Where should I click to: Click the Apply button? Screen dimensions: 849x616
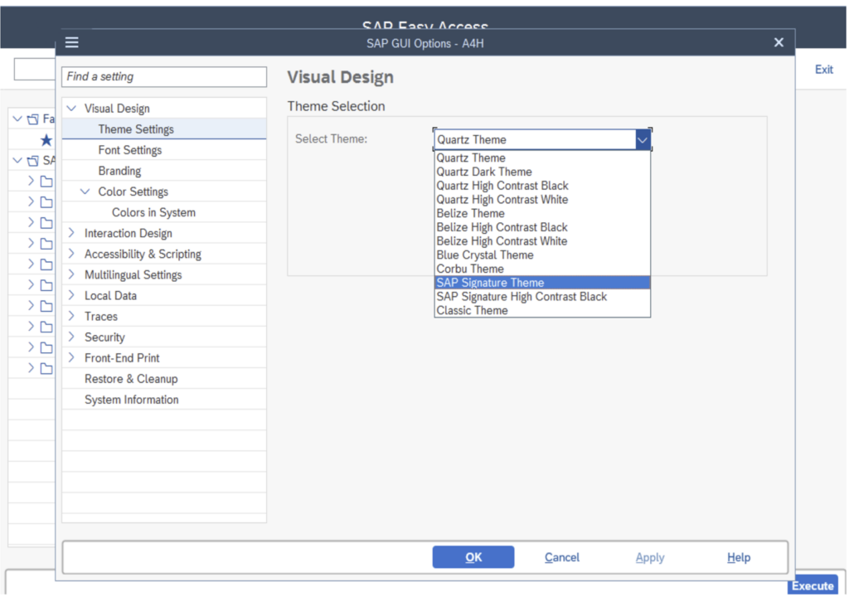point(650,557)
